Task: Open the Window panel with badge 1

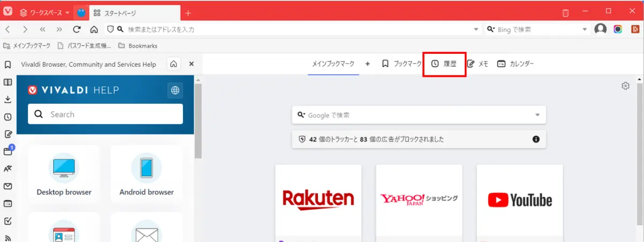Action: coord(8,151)
